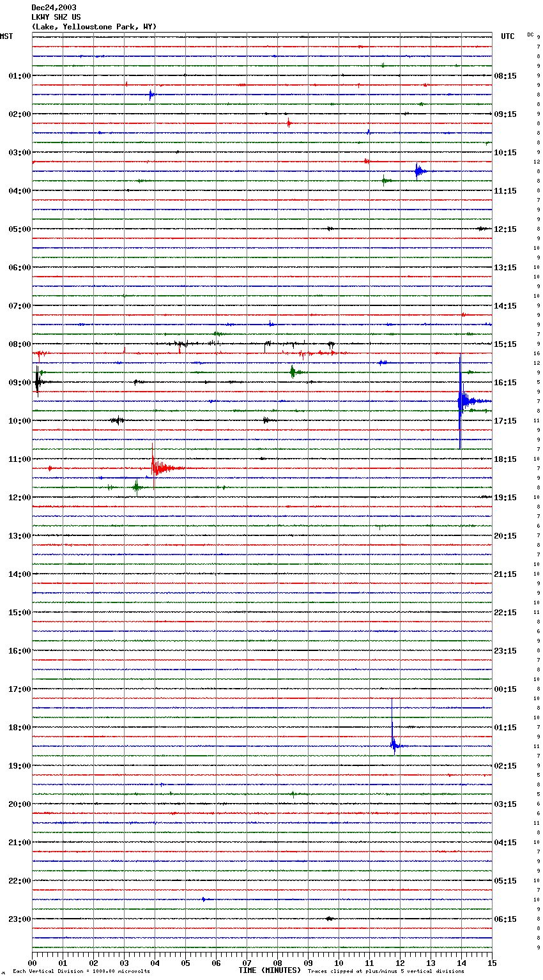Select the blue event burst after 03:00 MST
The image size is (543, 980).
coord(418,171)
